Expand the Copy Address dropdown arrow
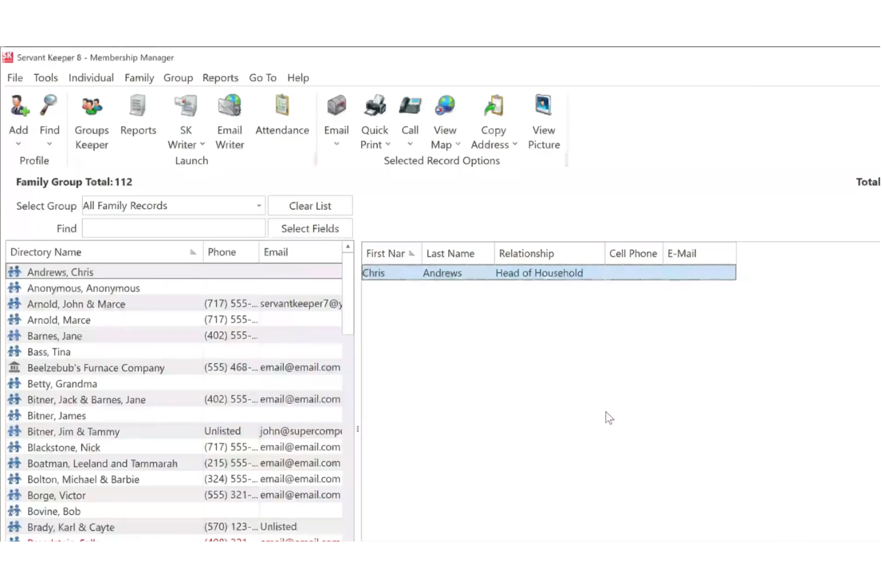The width and height of the screenshot is (882, 588). click(515, 144)
